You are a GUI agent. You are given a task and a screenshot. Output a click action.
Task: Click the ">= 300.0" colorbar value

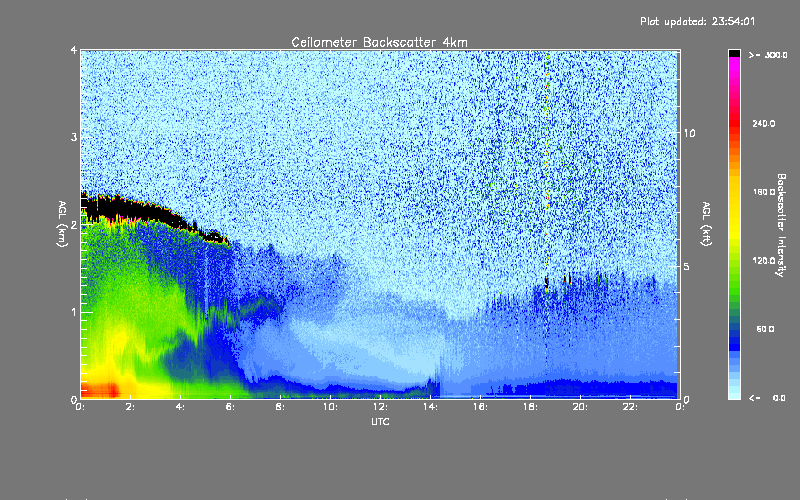pos(767,55)
